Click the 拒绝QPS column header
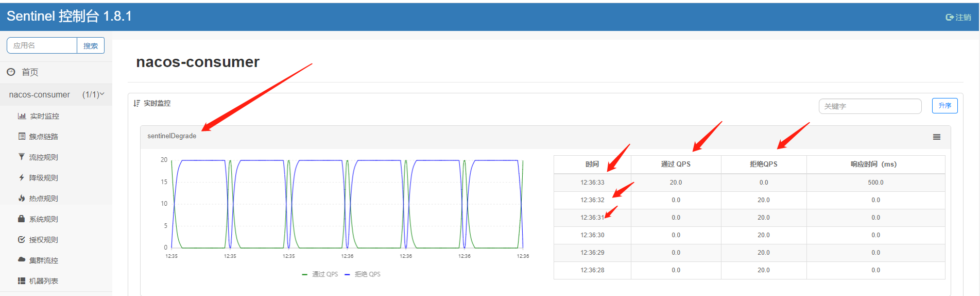 pos(764,164)
